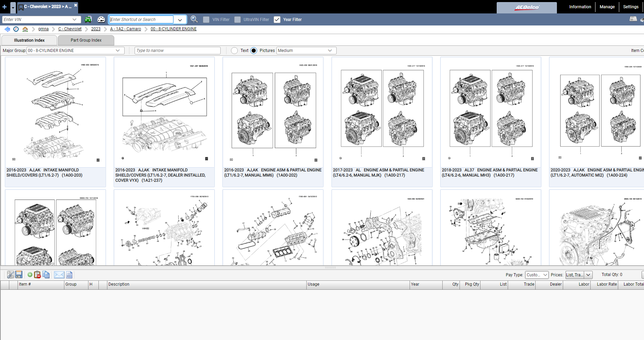The image size is (644, 340).
Task: Copy the parts list with the blue copy icon
Action: coord(46,275)
